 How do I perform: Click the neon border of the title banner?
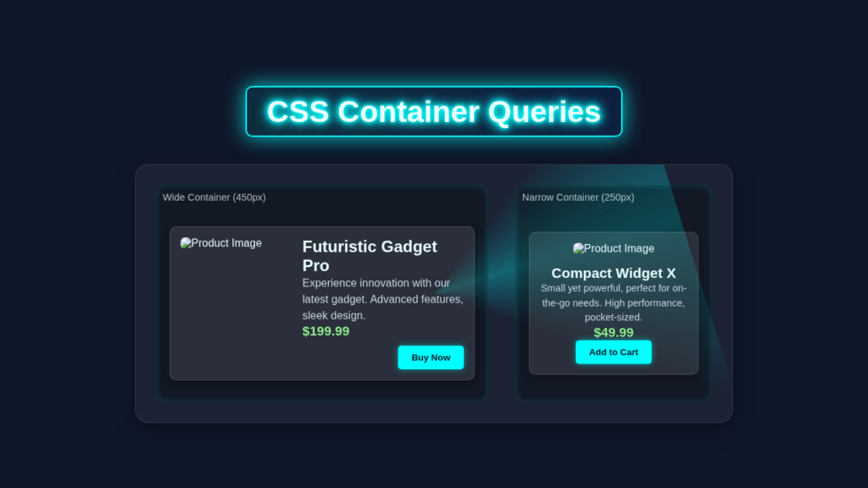[x=434, y=87]
